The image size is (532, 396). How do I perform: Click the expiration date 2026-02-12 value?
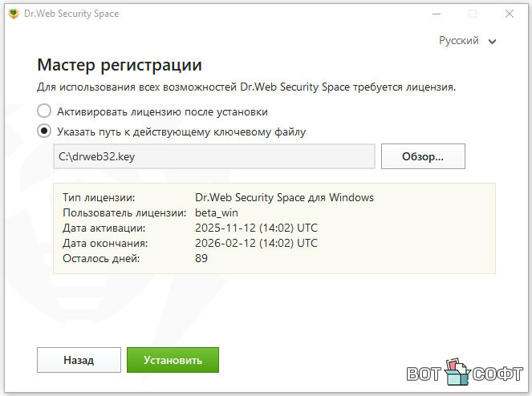coord(256,243)
